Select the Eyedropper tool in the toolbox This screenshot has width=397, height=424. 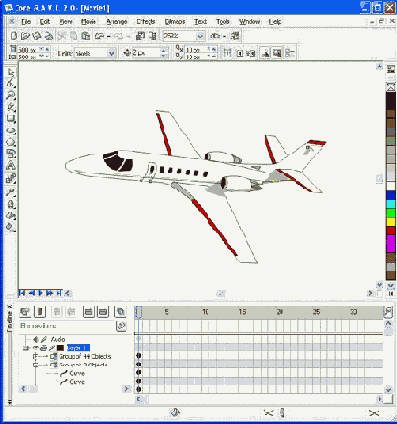11,192
